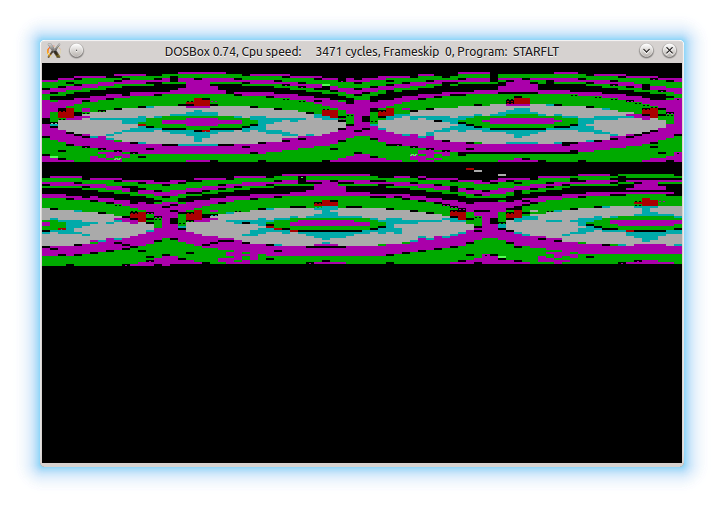
Task: Open the window menu via X icon
Action: pyautogui.click(x=54, y=51)
